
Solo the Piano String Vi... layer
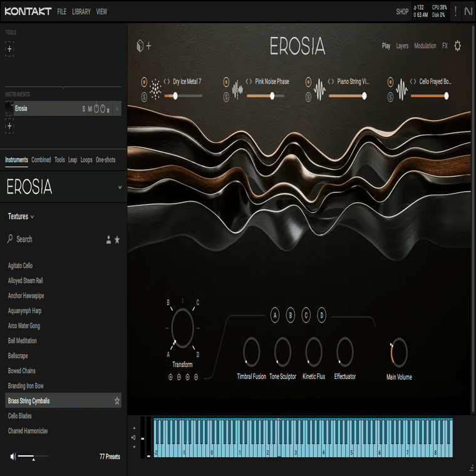pos(308,97)
